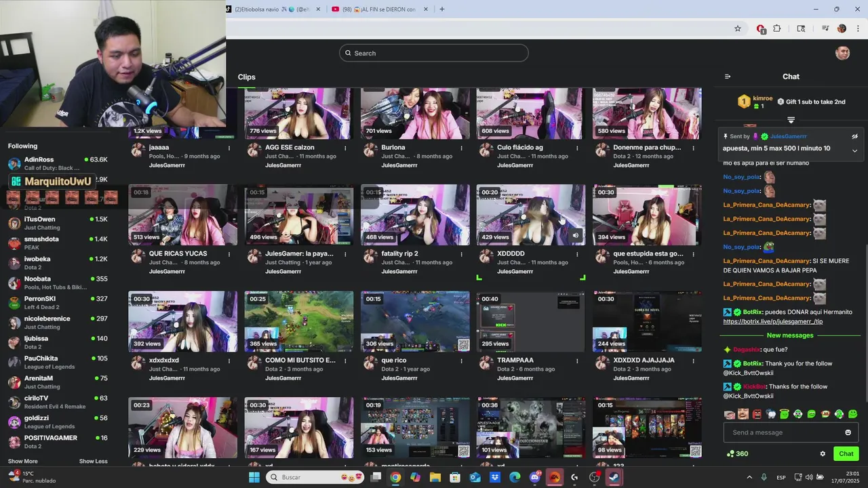868x488 pixels.
Task: Open the browser extensions puzzle icon
Action: point(777,28)
